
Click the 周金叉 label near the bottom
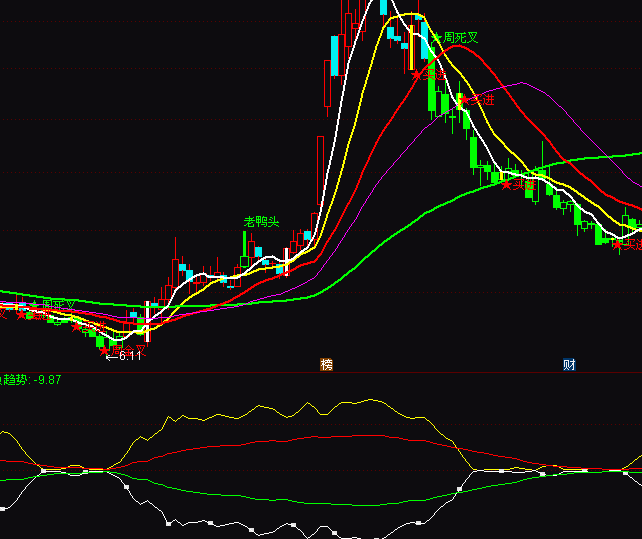(128, 350)
